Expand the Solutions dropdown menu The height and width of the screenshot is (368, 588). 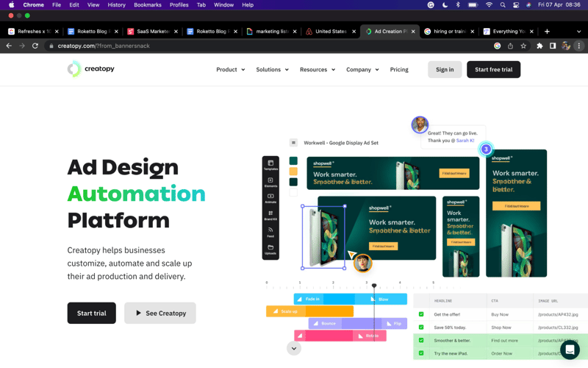[x=272, y=69]
